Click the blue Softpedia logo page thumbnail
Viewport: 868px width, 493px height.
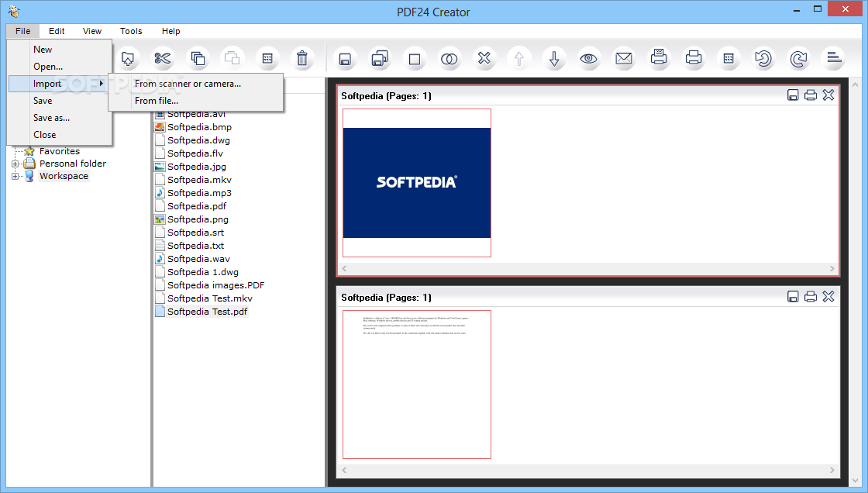tap(417, 183)
